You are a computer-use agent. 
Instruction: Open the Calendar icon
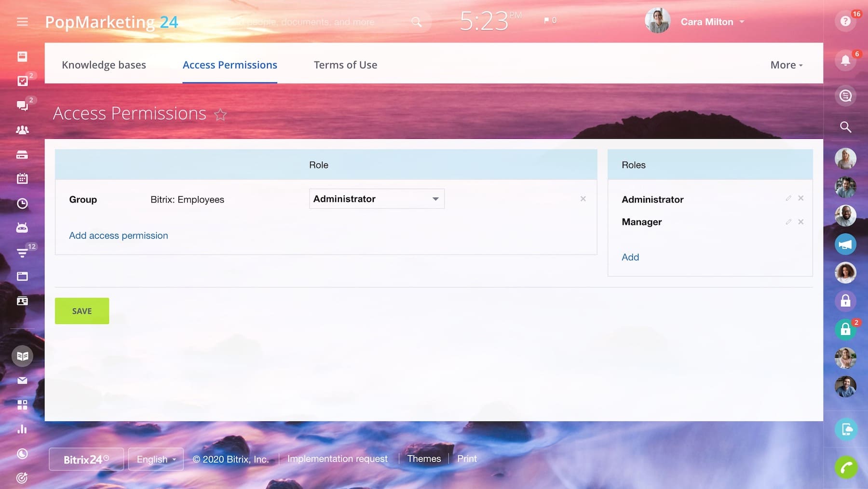click(x=22, y=178)
